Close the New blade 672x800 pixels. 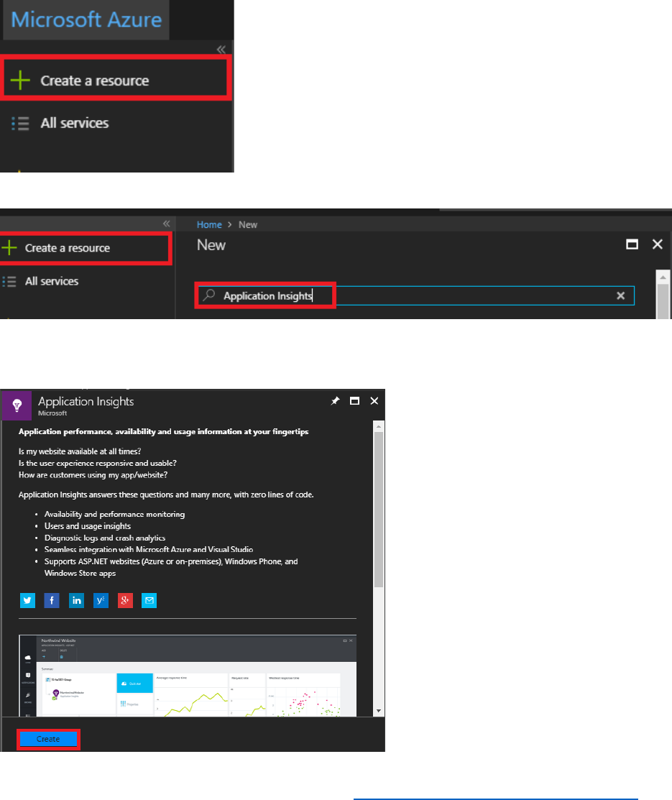(657, 244)
